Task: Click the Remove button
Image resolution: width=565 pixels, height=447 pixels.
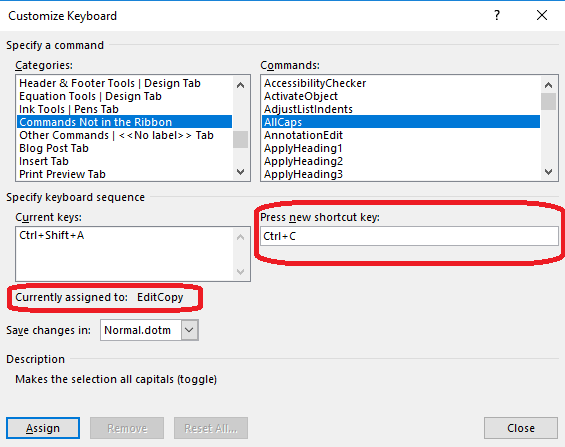Action: (127, 428)
